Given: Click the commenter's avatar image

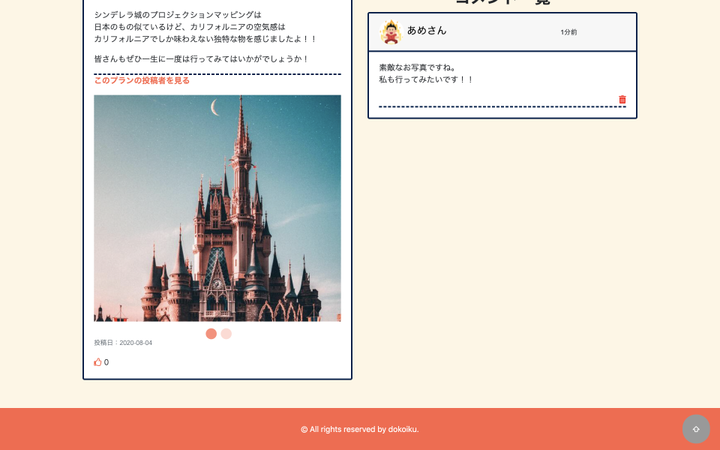Looking at the screenshot, I should click(391, 32).
